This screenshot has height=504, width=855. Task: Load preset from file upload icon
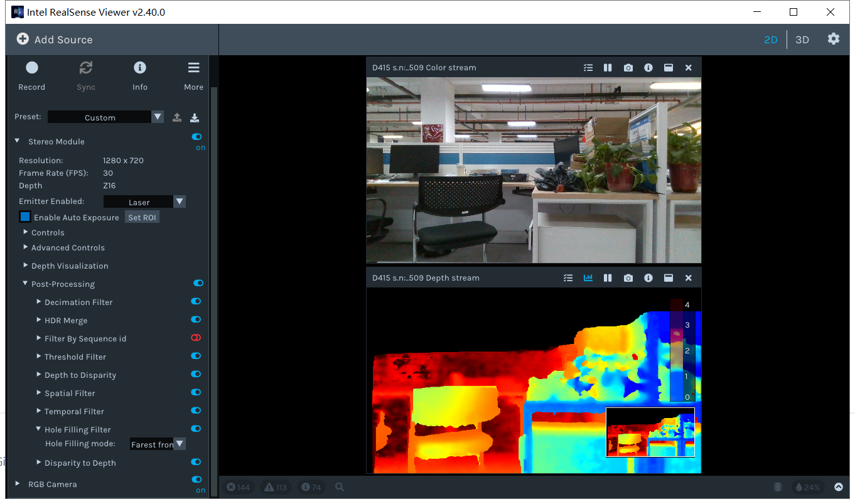tap(177, 117)
